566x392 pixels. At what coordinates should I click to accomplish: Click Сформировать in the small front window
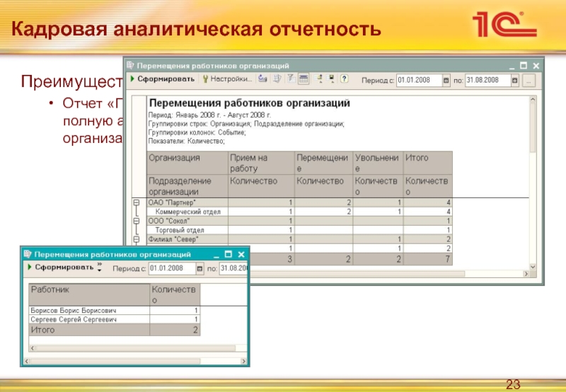61,267
